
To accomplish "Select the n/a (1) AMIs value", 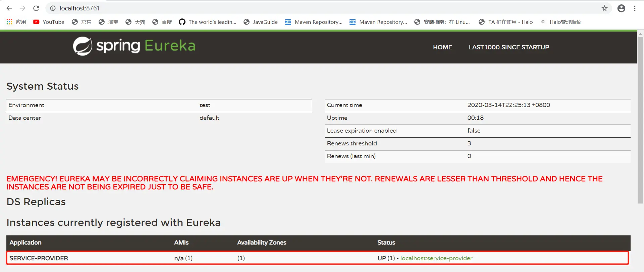I will pos(183,258).
